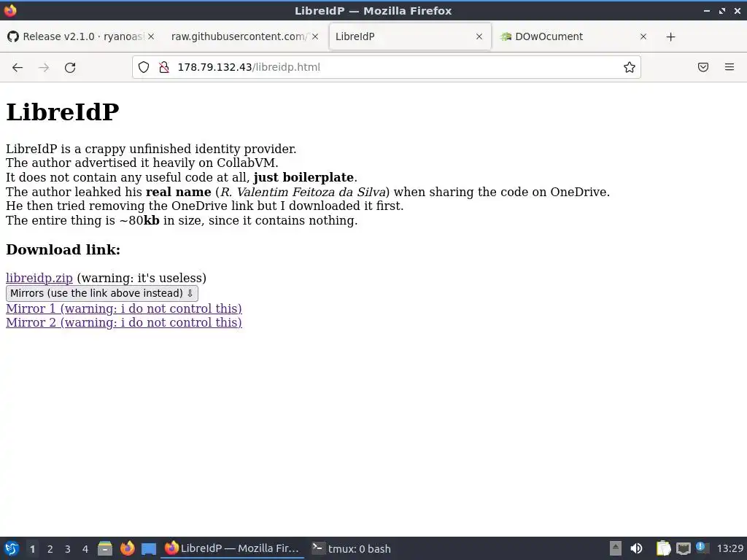The height and width of the screenshot is (560, 747).
Task: Reload the current page
Action: (x=70, y=68)
